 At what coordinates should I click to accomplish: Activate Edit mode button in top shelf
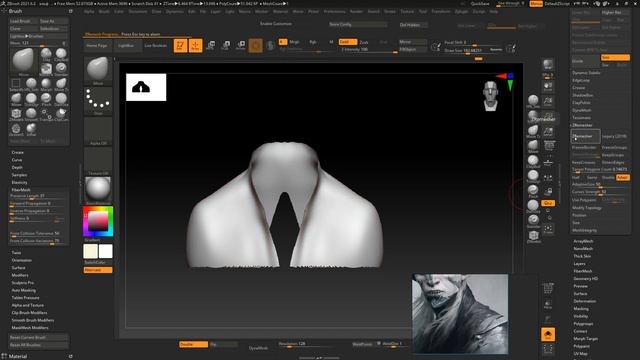click(180, 45)
